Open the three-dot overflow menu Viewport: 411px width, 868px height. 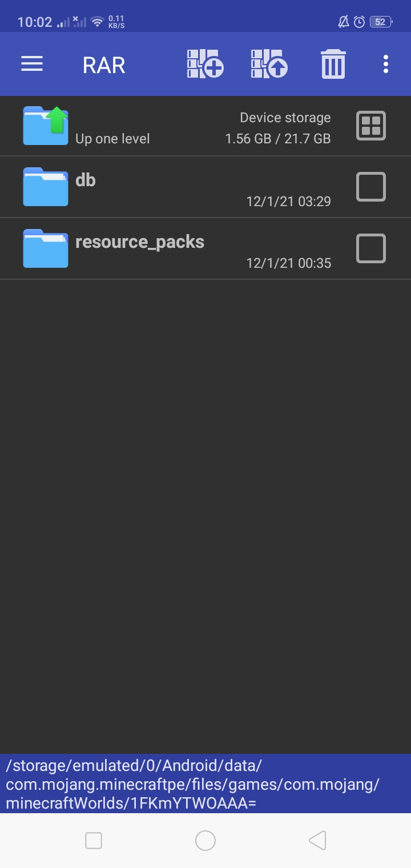pos(386,64)
